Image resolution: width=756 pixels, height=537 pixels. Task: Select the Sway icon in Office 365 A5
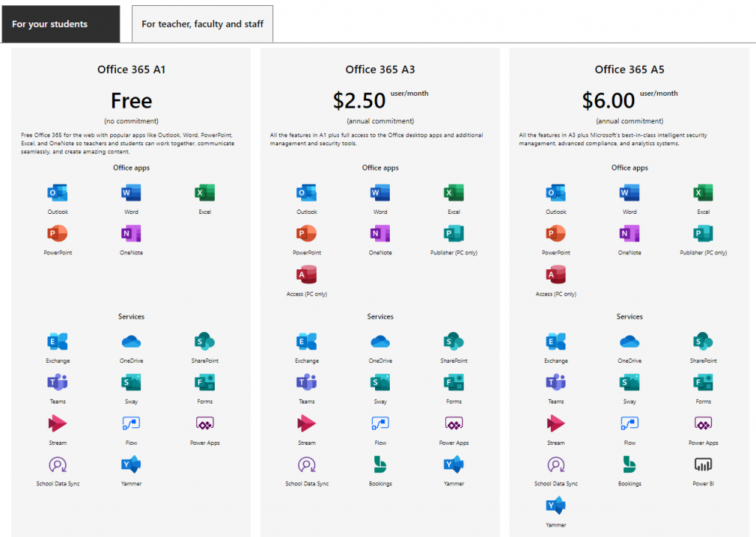pyautogui.click(x=629, y=382)
